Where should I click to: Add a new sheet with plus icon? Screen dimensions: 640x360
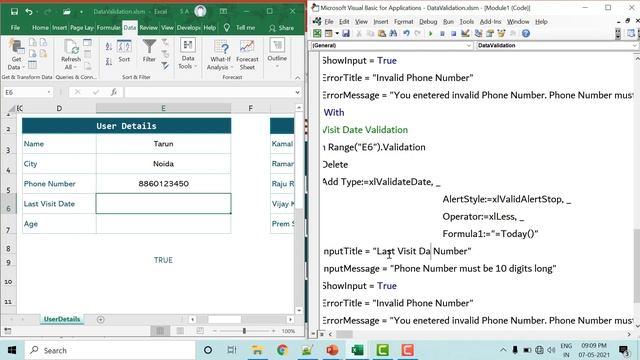(101, 320)
